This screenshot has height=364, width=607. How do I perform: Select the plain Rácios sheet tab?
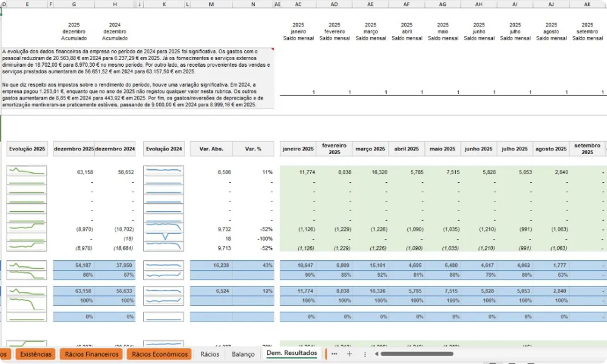tap(210, 354)
